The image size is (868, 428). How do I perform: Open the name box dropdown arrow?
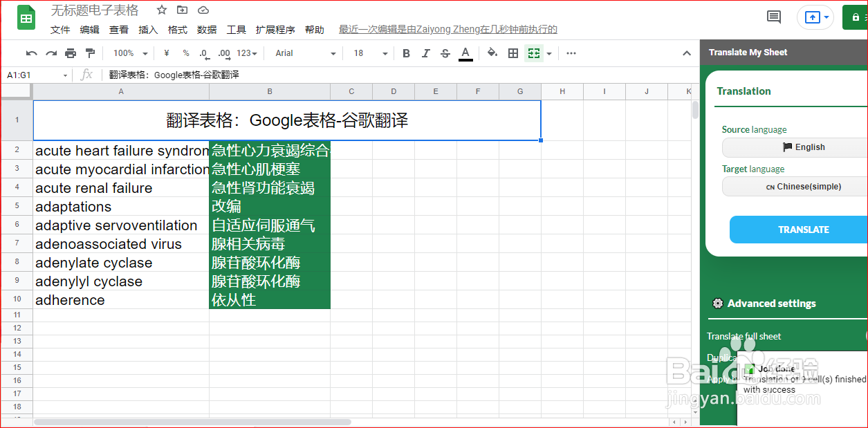(x=66, y=75)
